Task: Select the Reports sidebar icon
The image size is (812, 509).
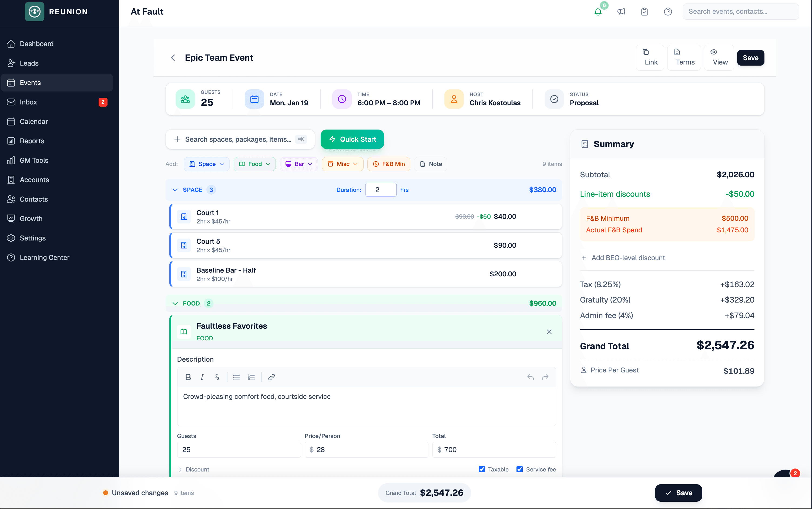Action: [x=11, y=141]
